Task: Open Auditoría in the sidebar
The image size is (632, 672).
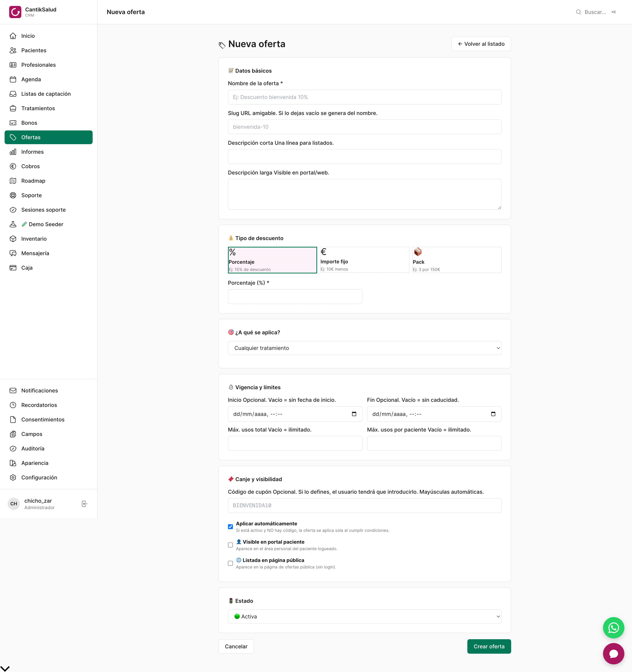Action: pos(48,449)
